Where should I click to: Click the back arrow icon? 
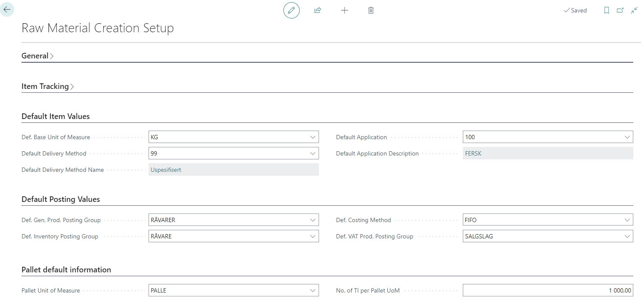pos(7,9)
